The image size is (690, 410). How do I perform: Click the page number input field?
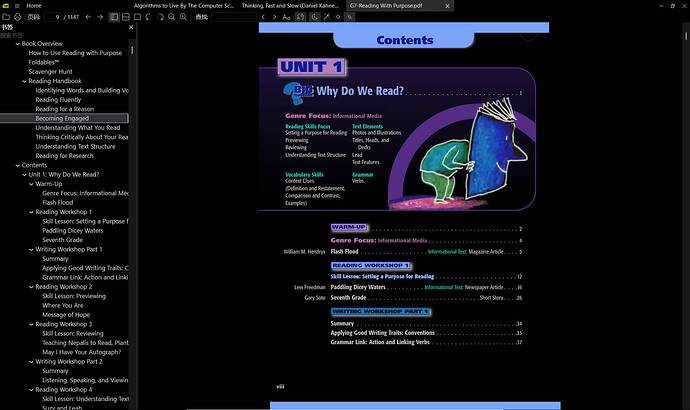click(52, 17)
